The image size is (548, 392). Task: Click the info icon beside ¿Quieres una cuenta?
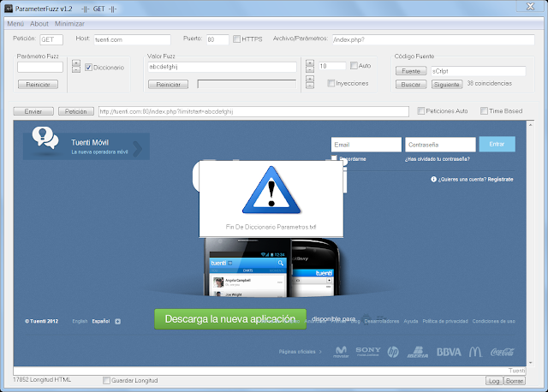click(x=433, y=179)
